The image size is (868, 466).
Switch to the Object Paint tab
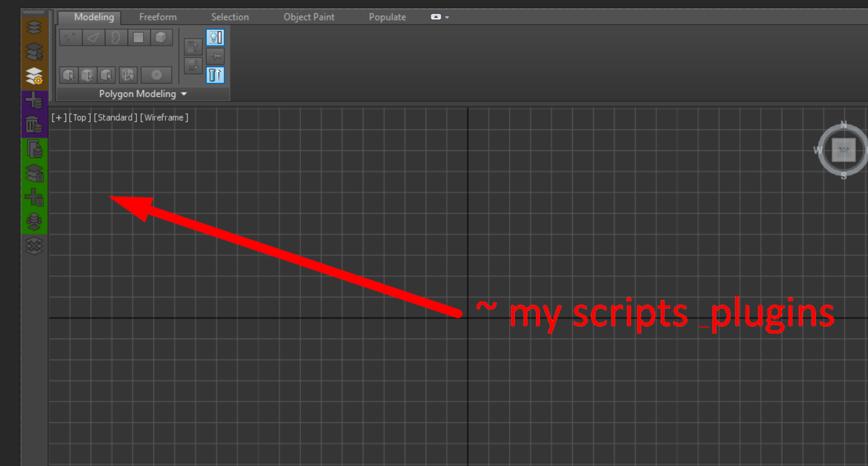(309, 17)
